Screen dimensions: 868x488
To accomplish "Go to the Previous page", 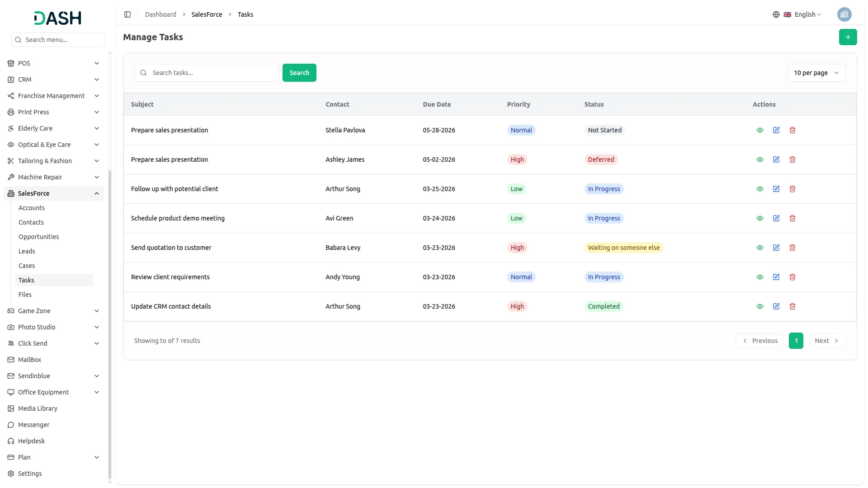I will click(759, 341).
